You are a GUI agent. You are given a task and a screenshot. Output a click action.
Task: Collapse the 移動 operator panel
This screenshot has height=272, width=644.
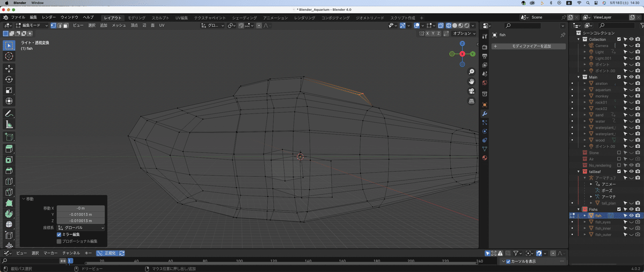[24, 199]
